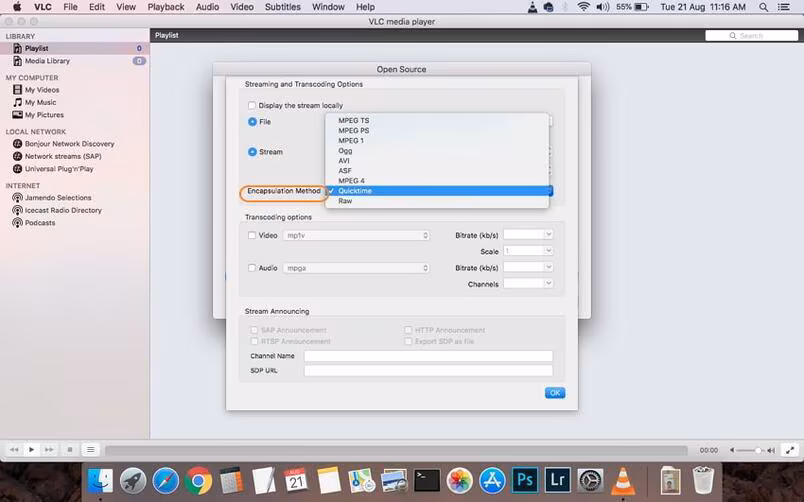The image size is (804, 502).
Task: Tick the RTSP Announcement checkbox
Action: tap(254, 341)
